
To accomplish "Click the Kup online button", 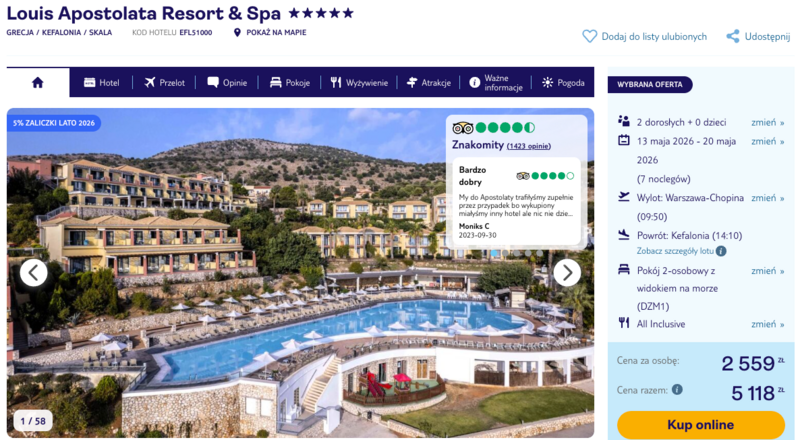I will click(x=701, y=425).
